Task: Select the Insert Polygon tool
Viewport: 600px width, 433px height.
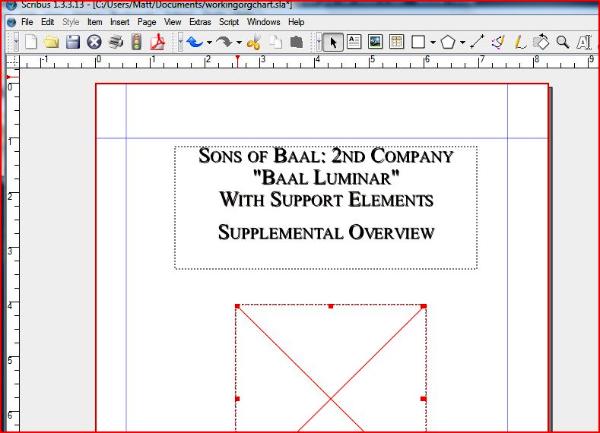Action: [x=448, y=42]
